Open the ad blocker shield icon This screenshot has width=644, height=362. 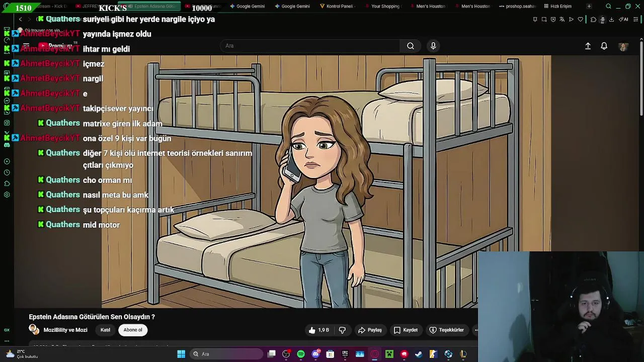point(553,19)
